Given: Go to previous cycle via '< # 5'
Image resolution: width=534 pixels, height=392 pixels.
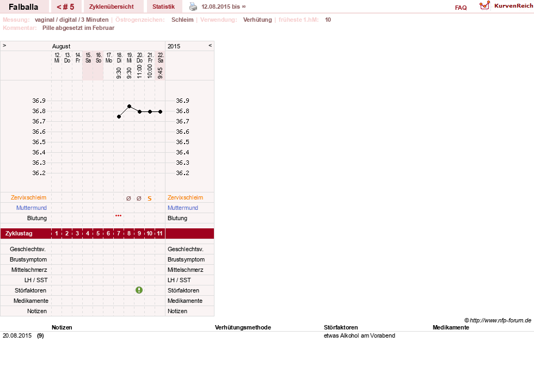Looking at the screenshot, I should pos(65,7).
